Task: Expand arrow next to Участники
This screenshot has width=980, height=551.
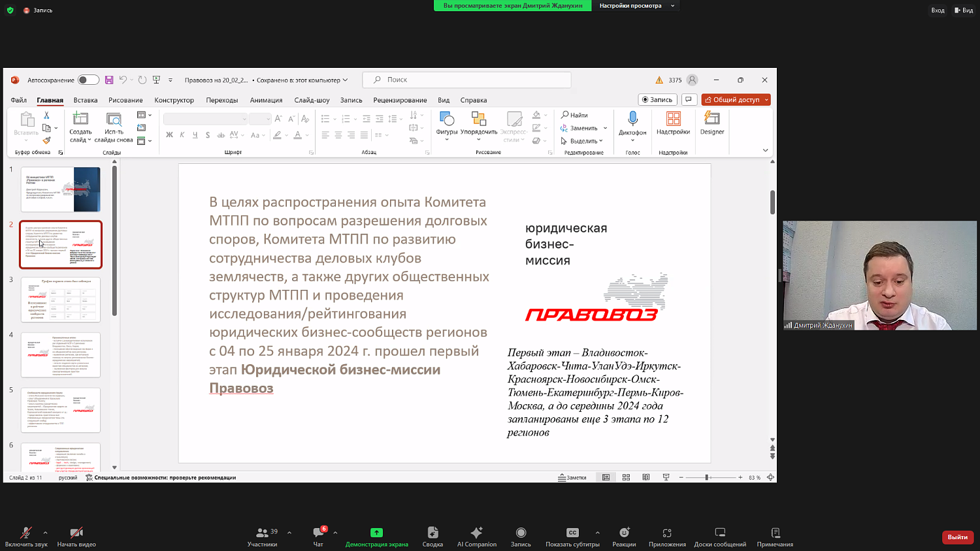Action: [x=289, y=533]
